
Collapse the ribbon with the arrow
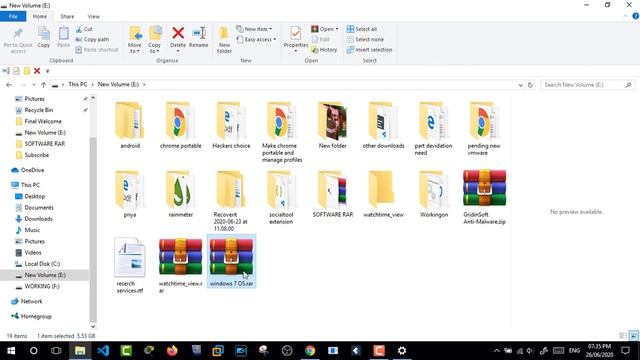[625, 16]
